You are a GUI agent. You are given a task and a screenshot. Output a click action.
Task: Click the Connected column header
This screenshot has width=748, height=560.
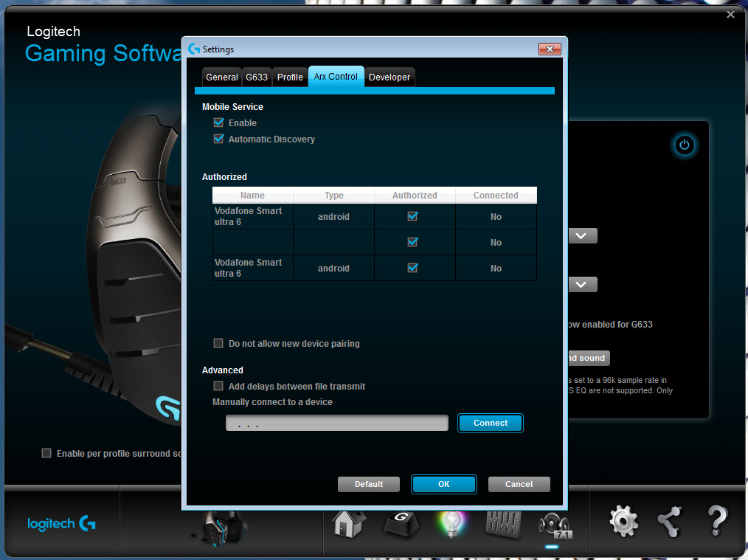496,195
